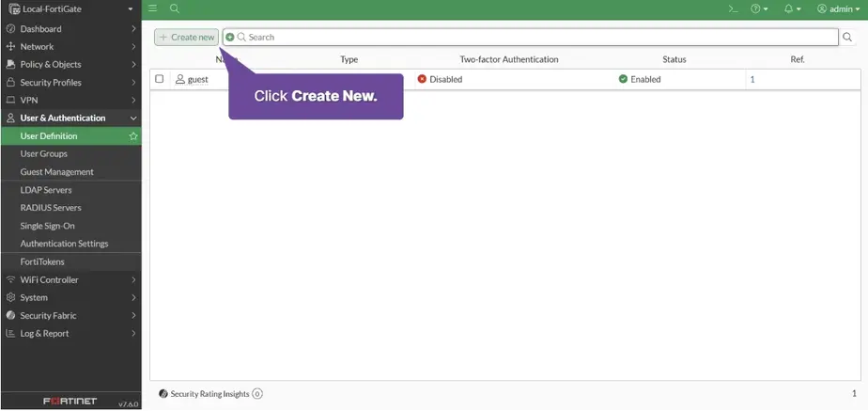Click the Dashboard gauge icon
Viewport: 868px width, 411px height.
[x=10, y=29]
